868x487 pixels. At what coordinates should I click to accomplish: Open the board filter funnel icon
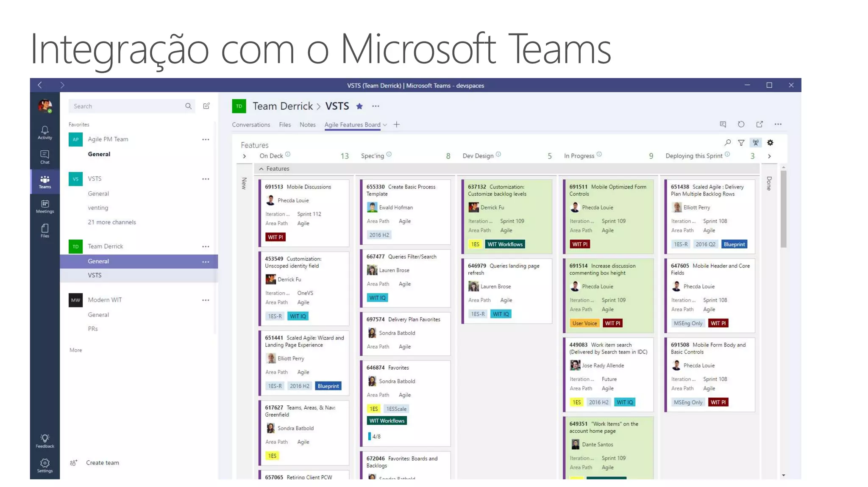click(x=741, y=143)
